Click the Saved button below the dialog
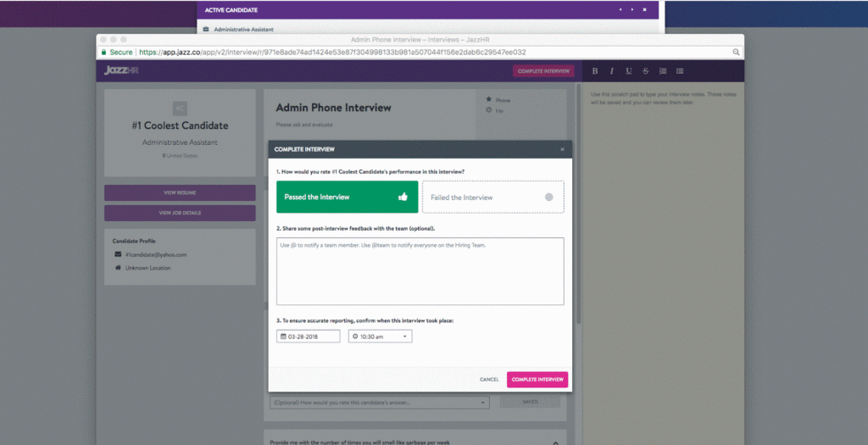The height and width of the screenshot is (445, 868). [x=530, y=402]
